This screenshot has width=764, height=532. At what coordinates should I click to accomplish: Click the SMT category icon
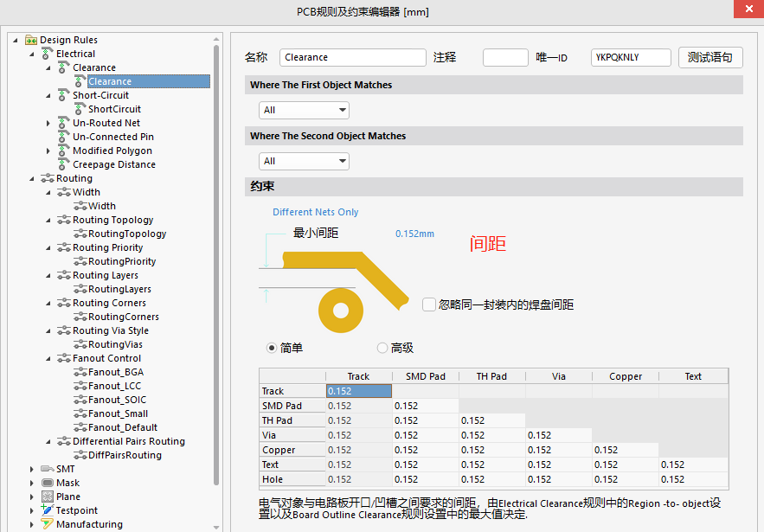[48, 469]
